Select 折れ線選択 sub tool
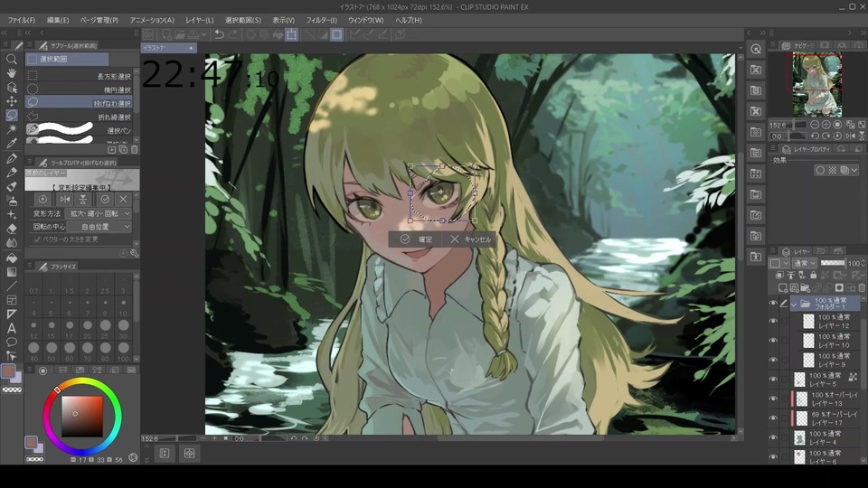Image resolution: width=868 pixels, height=488 pixels. [x=80, y=117]
